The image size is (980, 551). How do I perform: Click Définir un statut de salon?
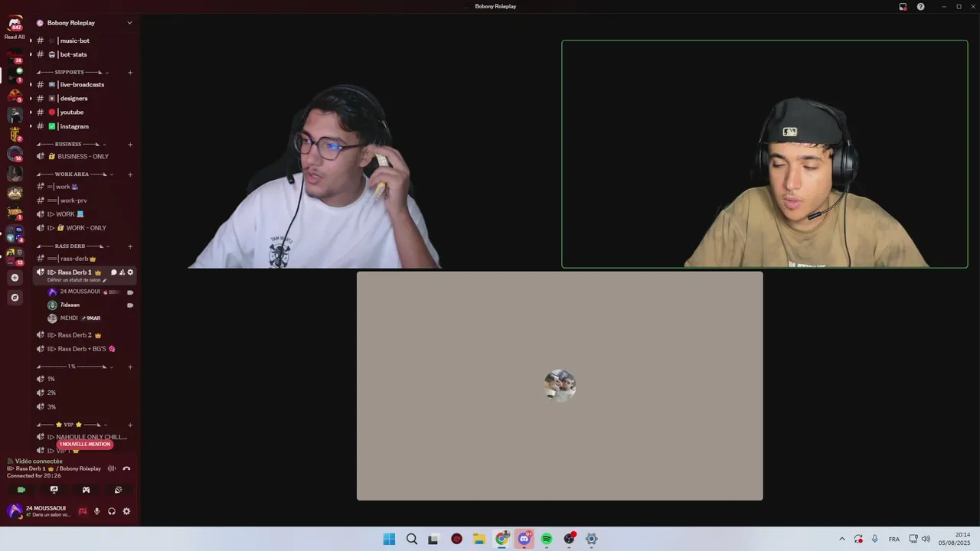coord(77,280)
